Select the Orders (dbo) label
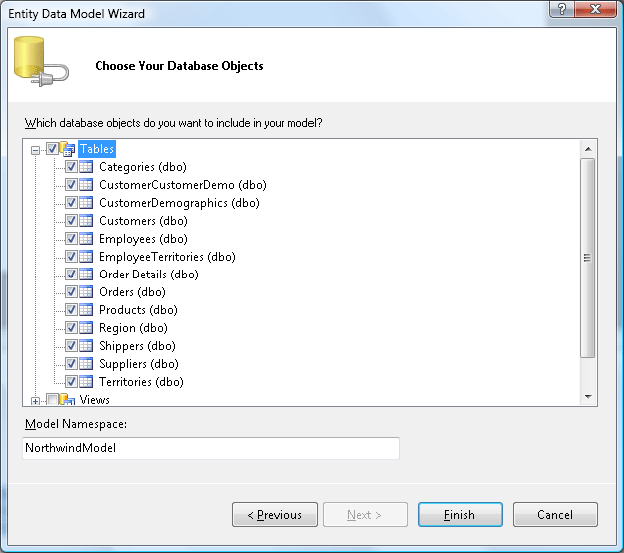The height and width of the screenshot is (553, 624). (133, 292)
